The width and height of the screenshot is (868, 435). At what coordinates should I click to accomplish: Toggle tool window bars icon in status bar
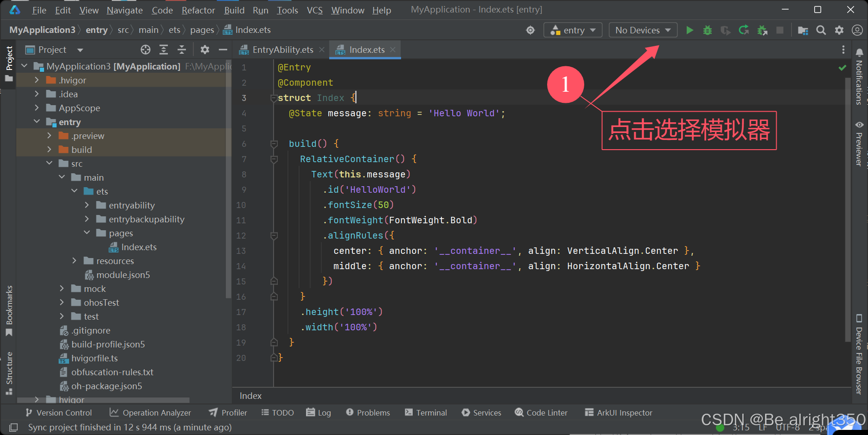pyautogui.click(x=13, y=427)
